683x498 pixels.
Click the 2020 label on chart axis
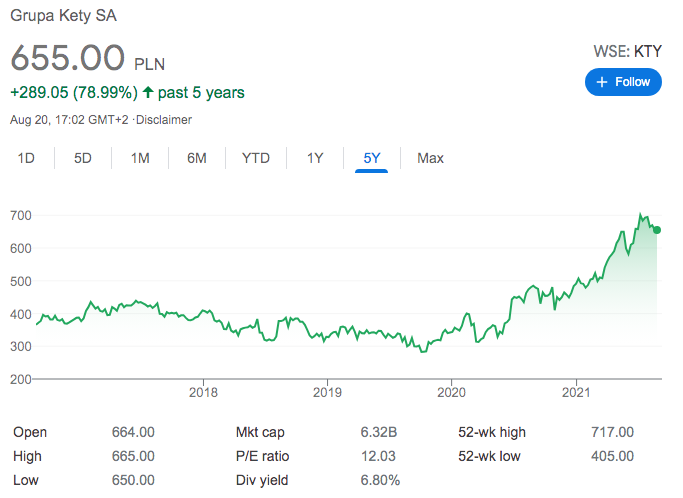click(451, 393)
